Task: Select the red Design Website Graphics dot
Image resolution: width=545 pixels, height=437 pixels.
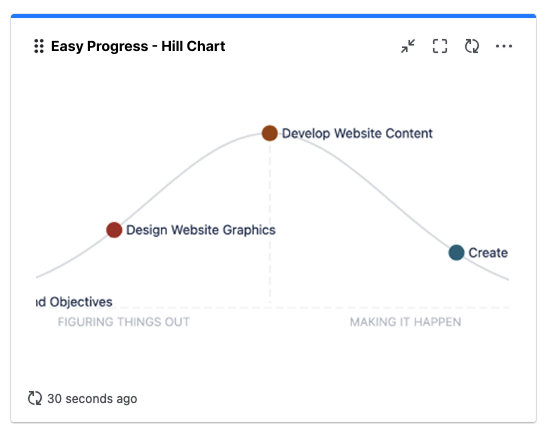Action: pos(114,230)
